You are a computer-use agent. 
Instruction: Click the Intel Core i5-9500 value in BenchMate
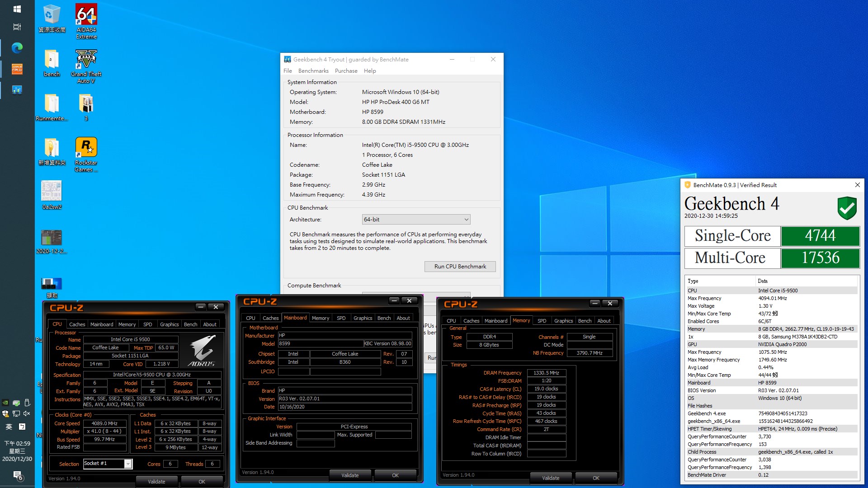point(778,291)
